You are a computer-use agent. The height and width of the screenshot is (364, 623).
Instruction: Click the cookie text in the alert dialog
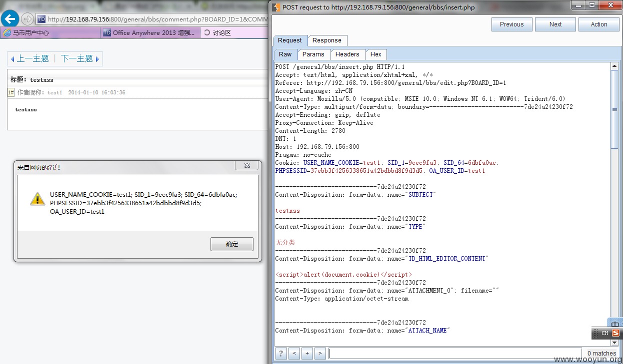pos(143,203)
